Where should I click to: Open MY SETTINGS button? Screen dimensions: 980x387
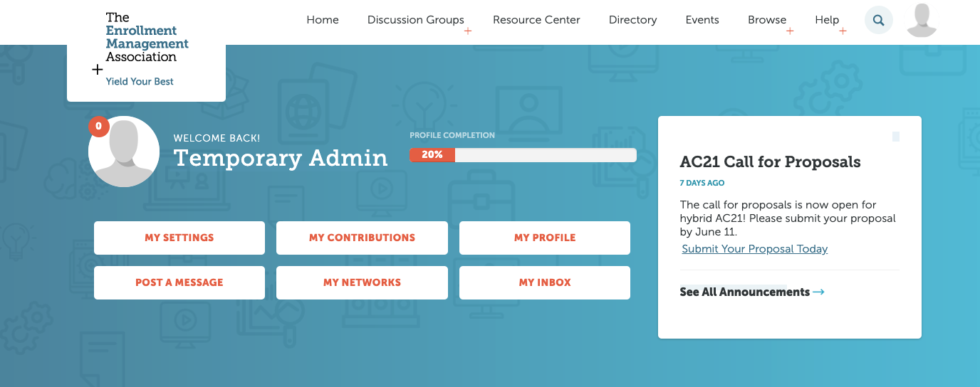click(179, 238)
